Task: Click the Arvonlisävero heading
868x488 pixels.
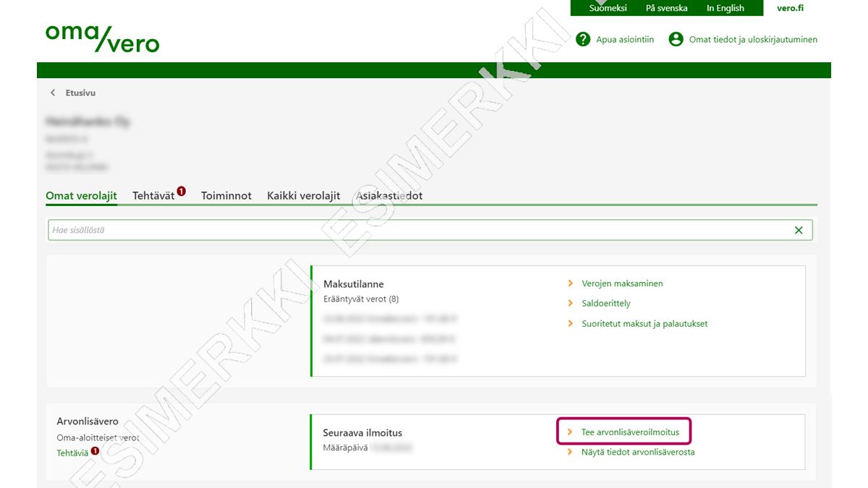Action: 88,421
